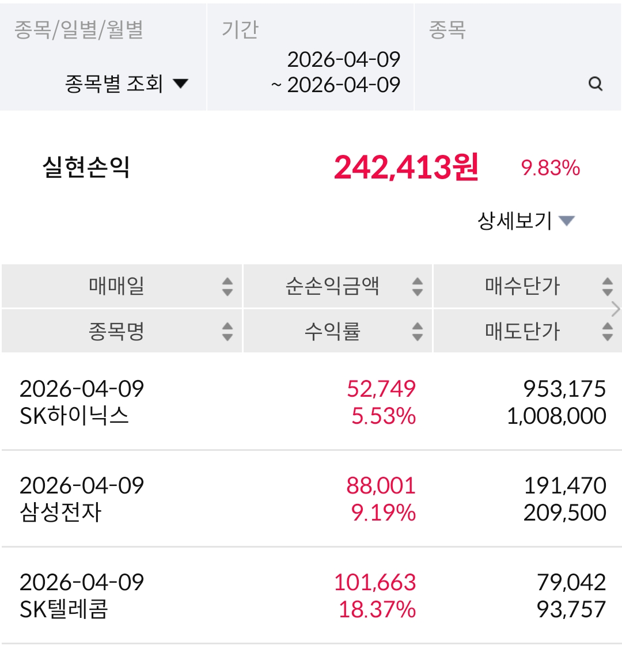The height and width of the screenshot is (672, 622).
Task: Click the 매매일 column header
Action: 117,286
